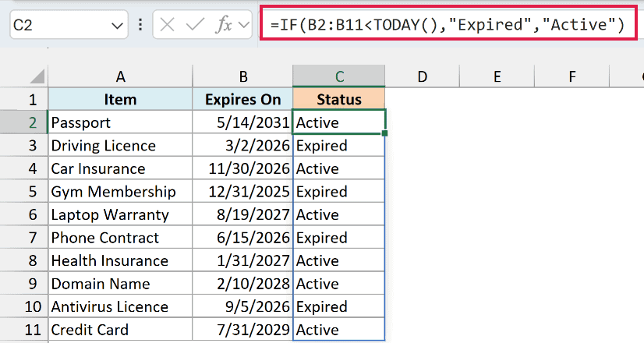Click the date cell 8/19/2027

coord(242,214)
